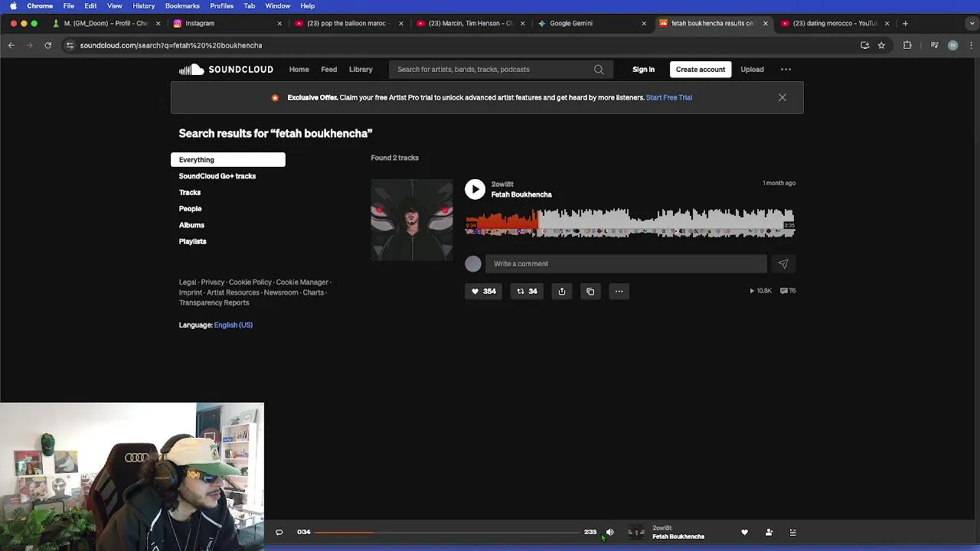Click the SoundCloud logo

[x=226, y=70]
